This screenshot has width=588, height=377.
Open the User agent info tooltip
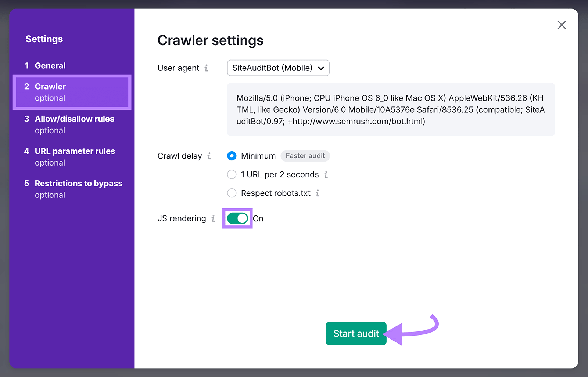pyautogui.click(x=207, y=68)
